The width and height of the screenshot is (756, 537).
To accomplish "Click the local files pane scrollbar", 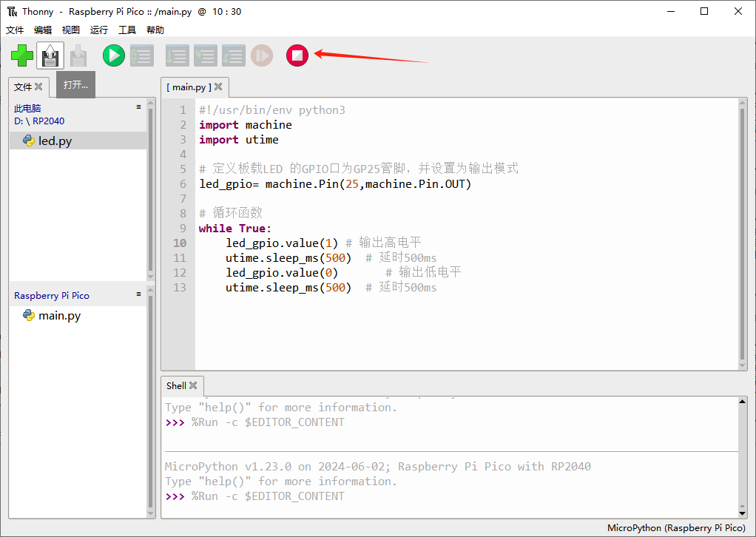I will (x=150, y=189).
